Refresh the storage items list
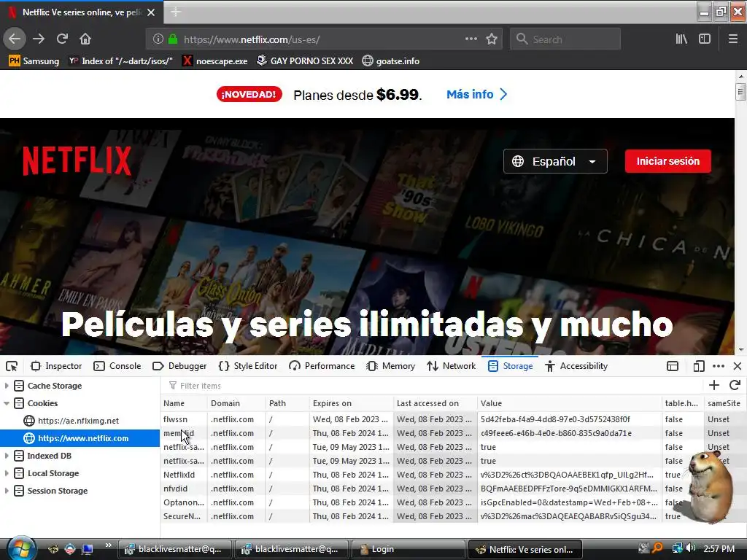Screen dimensions: 747x560 point(735,385)
